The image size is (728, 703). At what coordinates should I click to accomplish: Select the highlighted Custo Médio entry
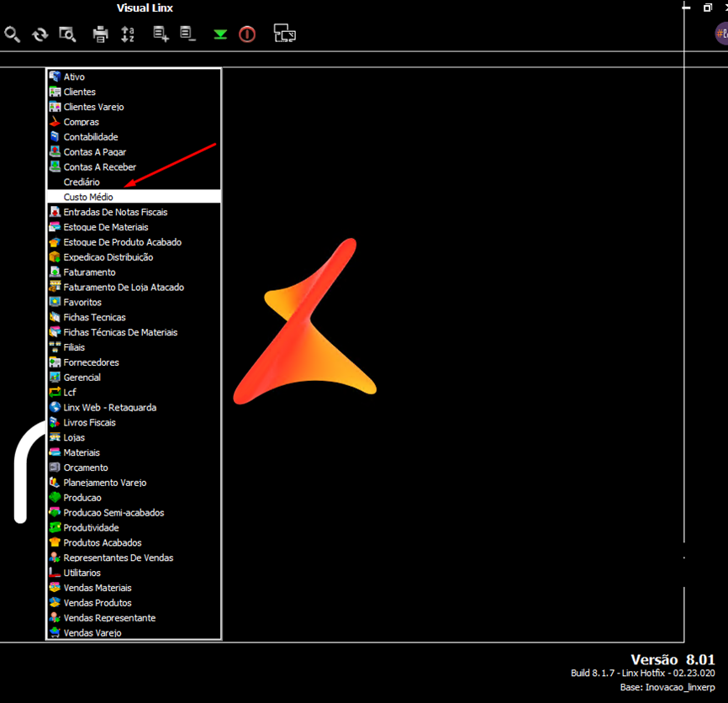coord(134,197)
